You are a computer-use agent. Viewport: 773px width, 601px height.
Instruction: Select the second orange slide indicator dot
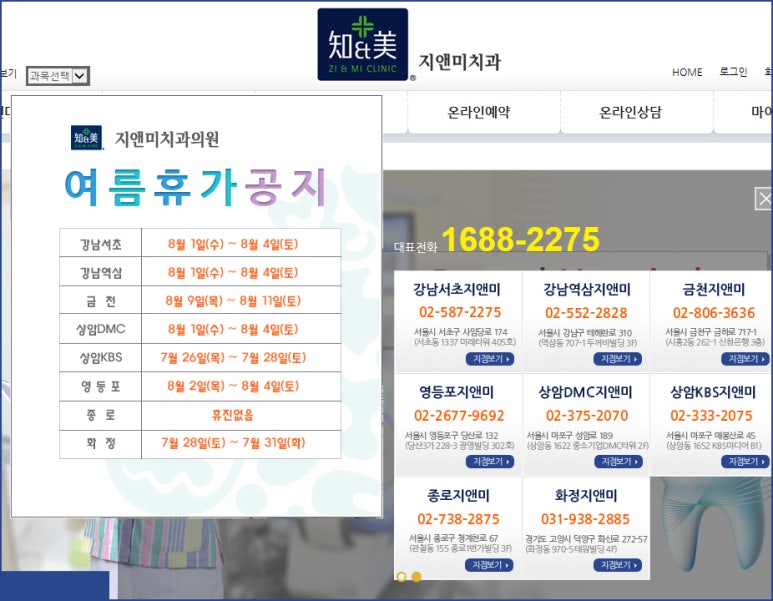point(417,576)
